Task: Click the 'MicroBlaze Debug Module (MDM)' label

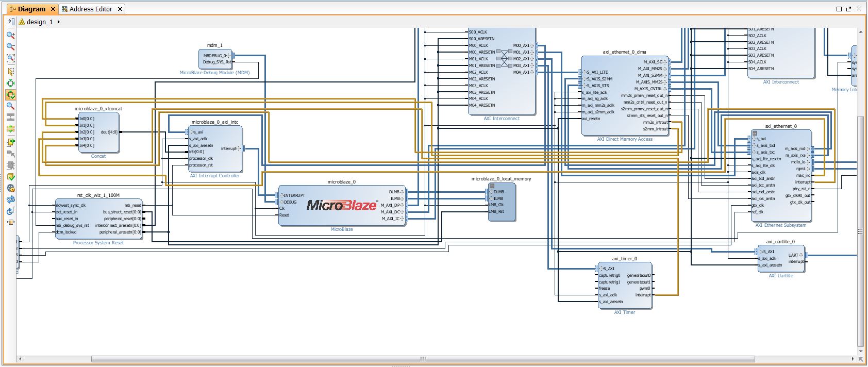Action: click(214, 73)
